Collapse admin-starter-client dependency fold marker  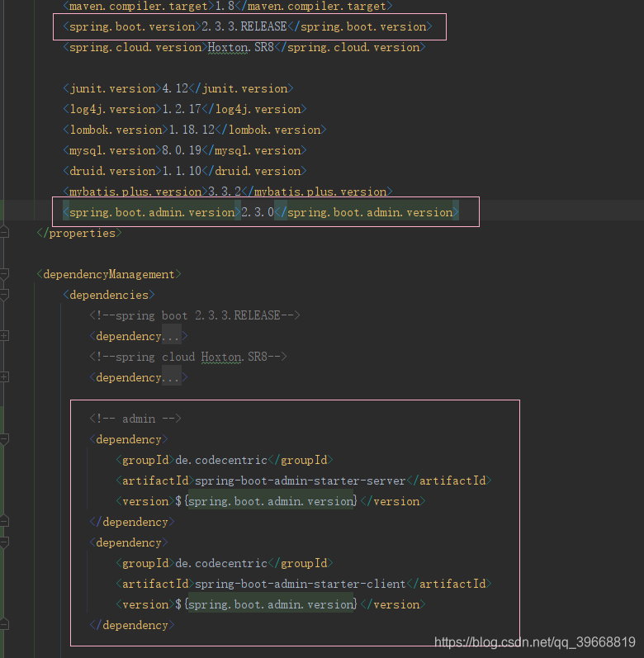pos(4,542)
